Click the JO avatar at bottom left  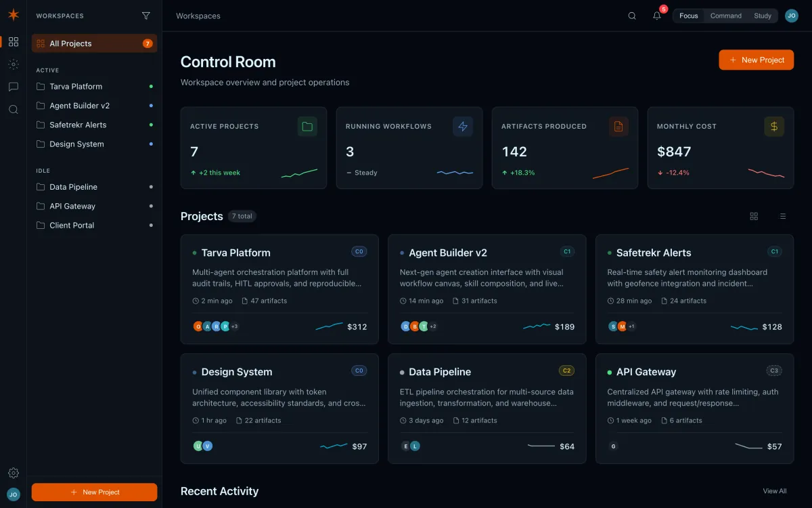(13, 494)
